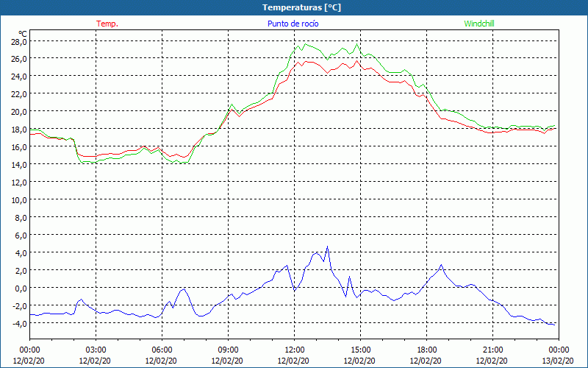
Task: Click the 12/02/20 date under 12:00
Action: point(293,361)
